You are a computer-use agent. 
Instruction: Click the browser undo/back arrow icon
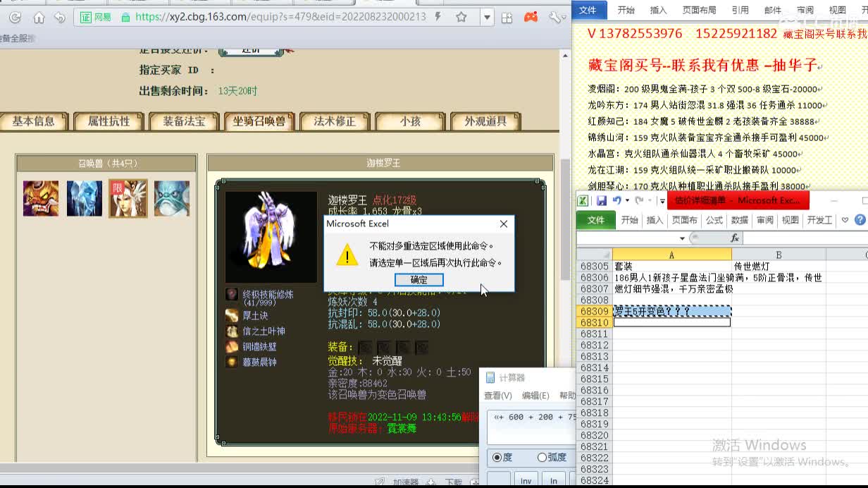click(60, 17)
